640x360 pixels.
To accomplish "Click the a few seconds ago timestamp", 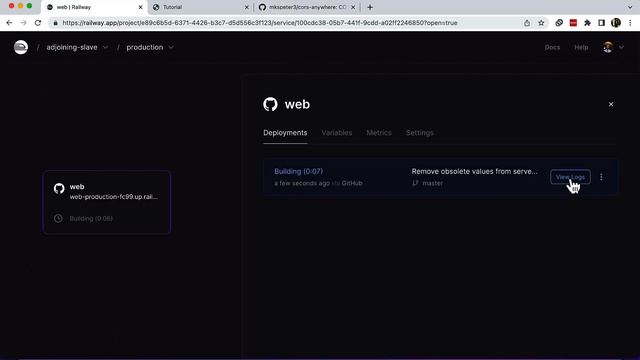I will 302,183.
